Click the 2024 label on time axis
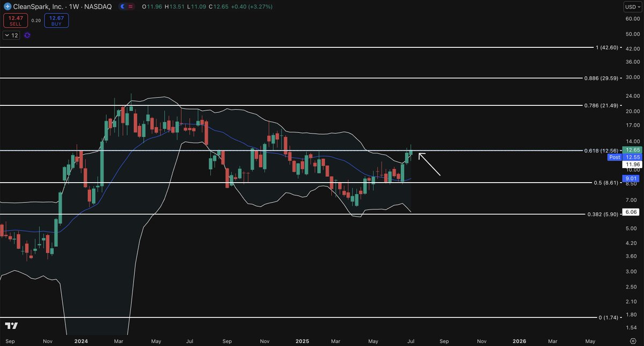Viewport: 644px width, 346px height. (82, 341)
